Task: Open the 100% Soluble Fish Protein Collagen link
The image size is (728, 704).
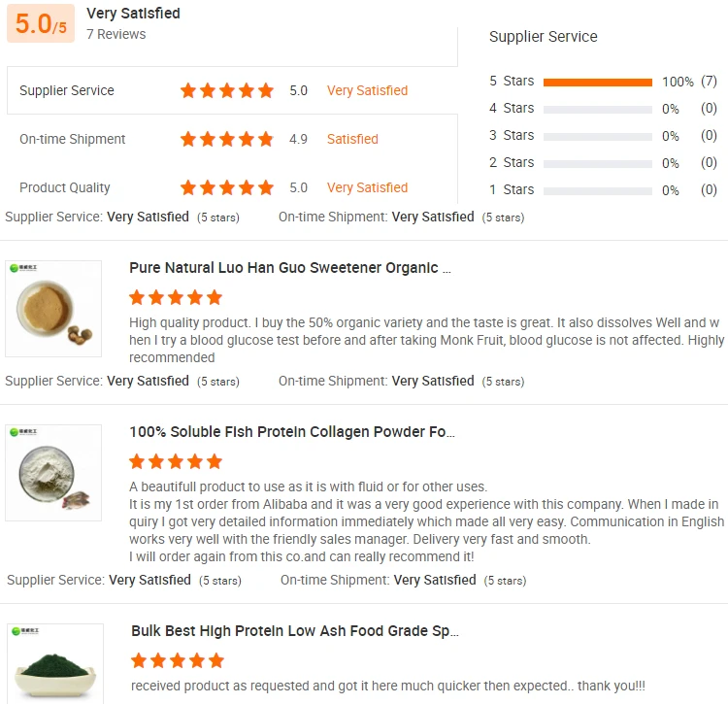Action: point(292,432)
